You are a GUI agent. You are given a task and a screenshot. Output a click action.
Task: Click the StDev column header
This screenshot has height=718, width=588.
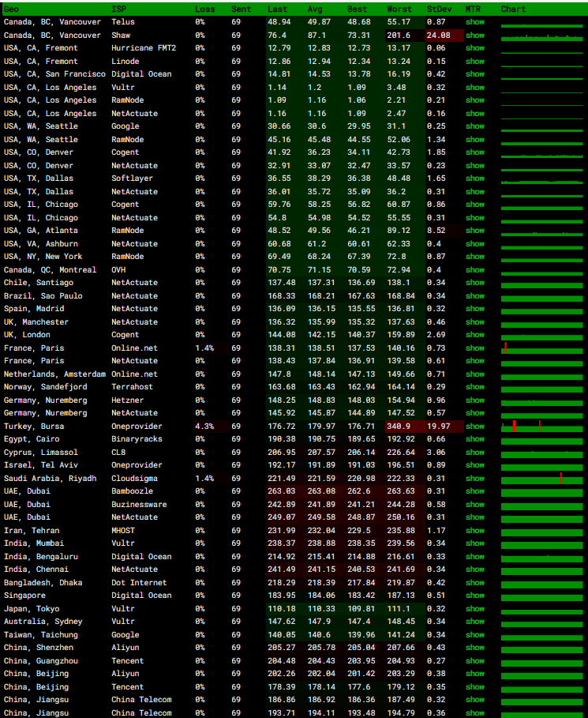coord(439,9)
